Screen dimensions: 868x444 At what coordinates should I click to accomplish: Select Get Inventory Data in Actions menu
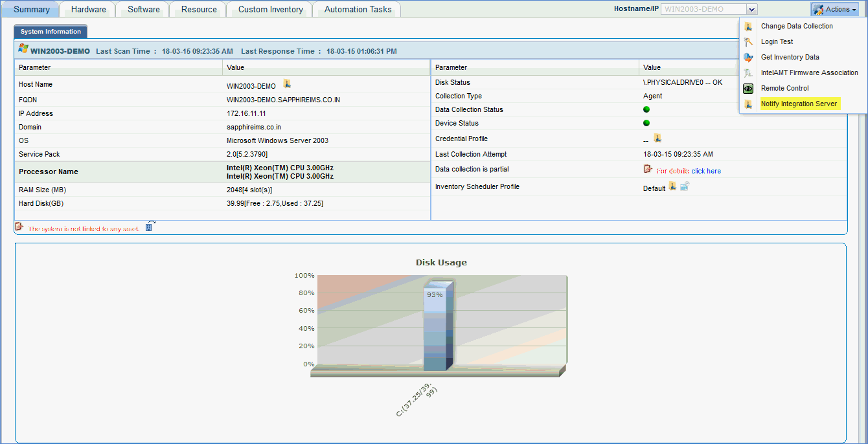click(790, 57)
